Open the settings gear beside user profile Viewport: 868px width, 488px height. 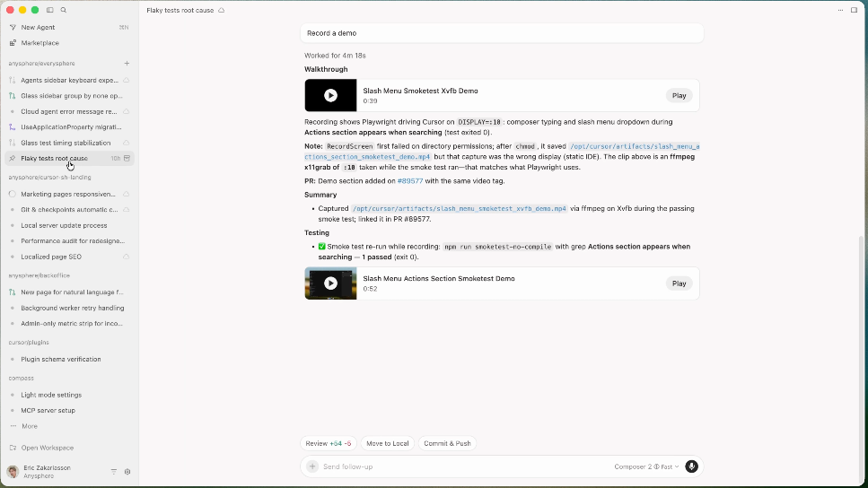[127, 472]
